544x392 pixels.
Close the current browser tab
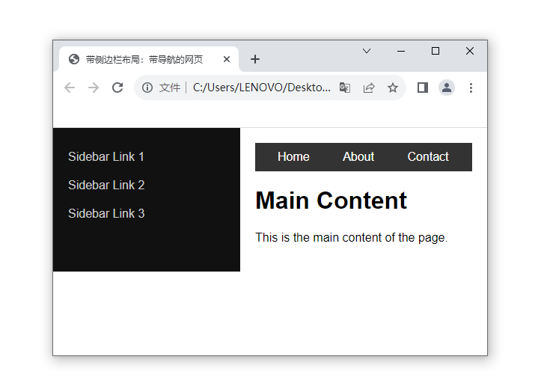coord(227,59)
